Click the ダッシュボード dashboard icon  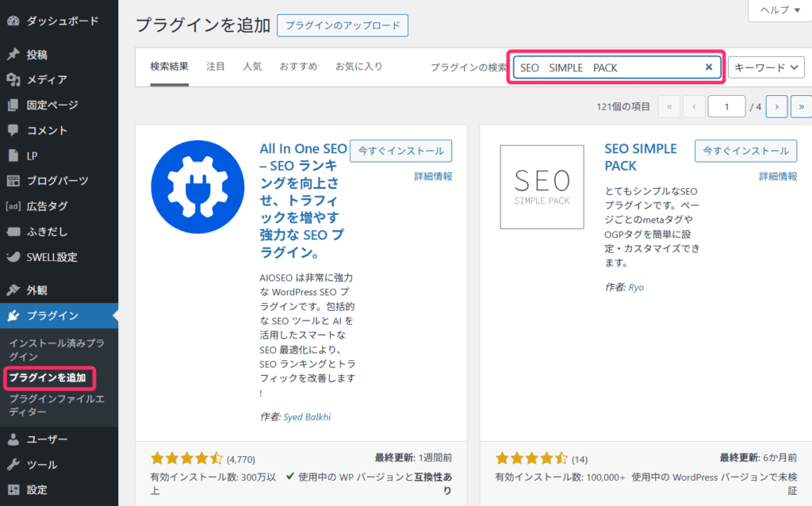[13, 21]
